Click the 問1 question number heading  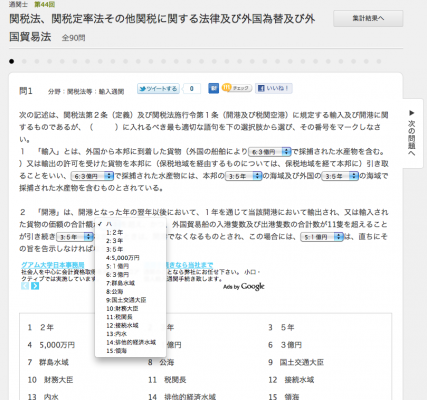click(x=26, y=91)
